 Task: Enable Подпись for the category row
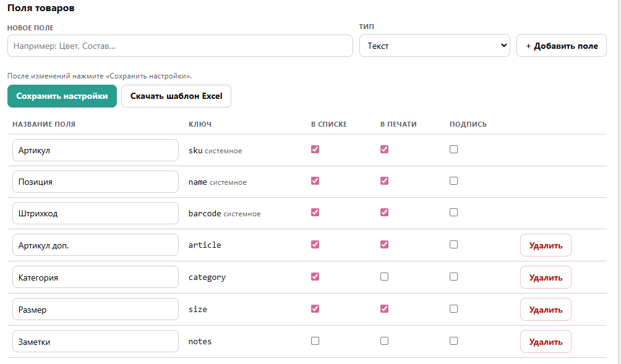(x=454, y=277)
